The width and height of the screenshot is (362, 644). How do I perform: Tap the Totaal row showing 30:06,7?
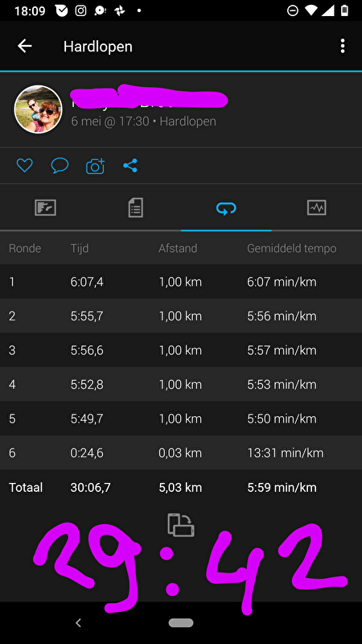point(181,487)
